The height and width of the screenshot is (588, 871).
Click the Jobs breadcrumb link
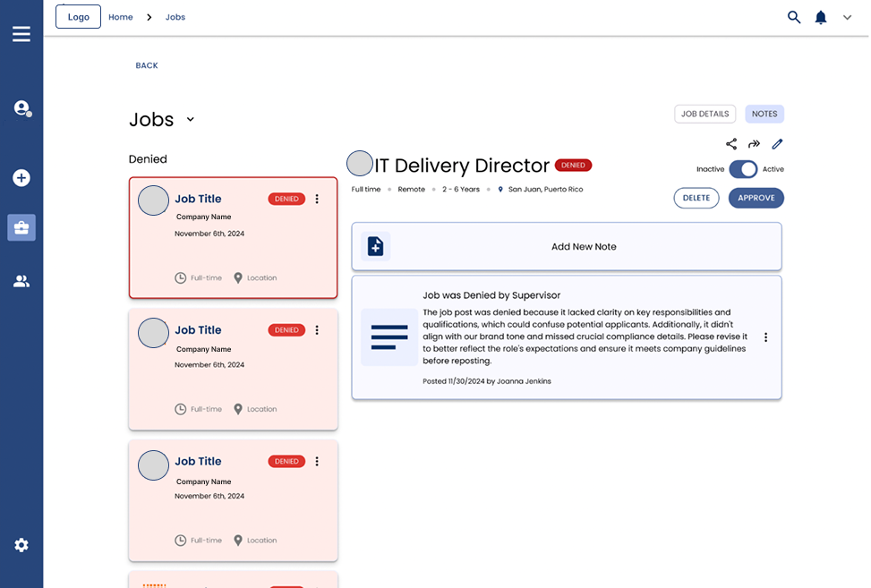pyautogui.click(x=175, y=17)
